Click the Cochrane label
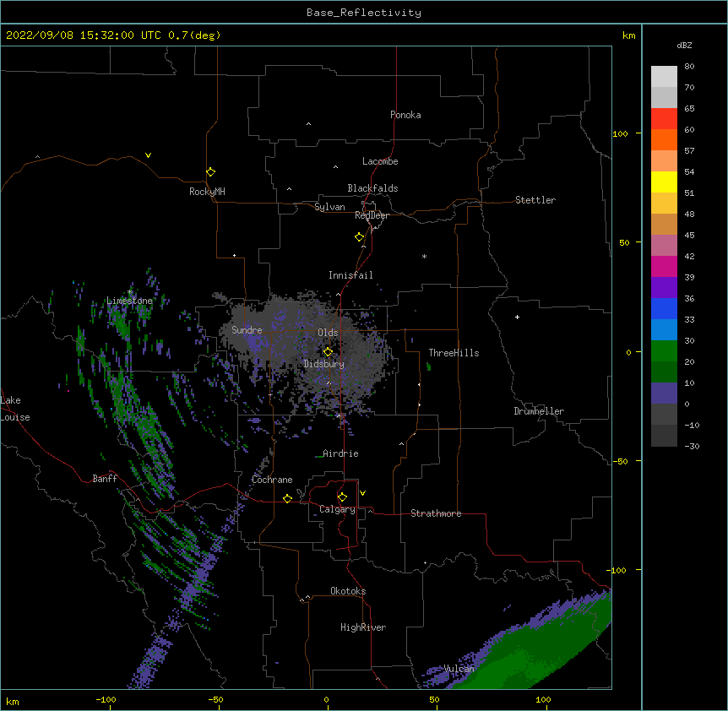The height and width of the screenshot is (711, 728). 272,480
